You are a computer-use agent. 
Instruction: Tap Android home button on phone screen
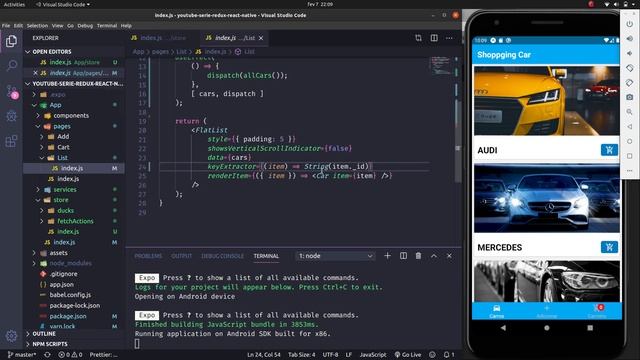tap(547, 328)
